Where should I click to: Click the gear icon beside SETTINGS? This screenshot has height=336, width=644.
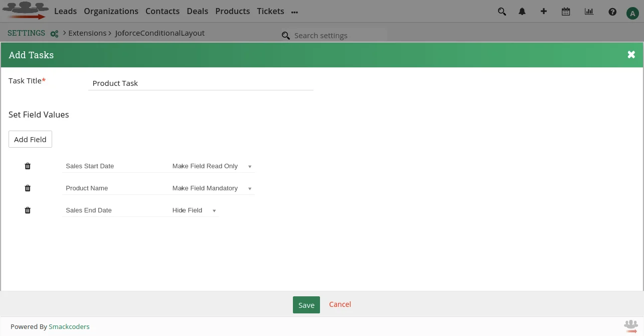click(54, 34)
